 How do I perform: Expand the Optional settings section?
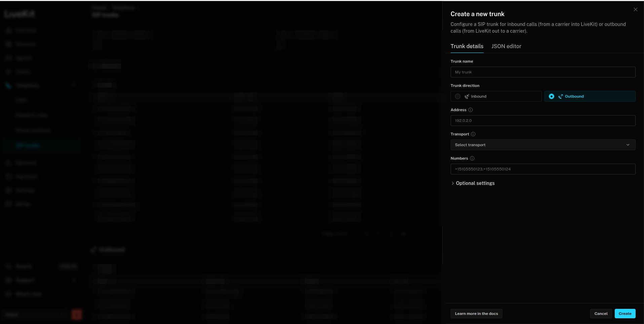click(472, 183)
